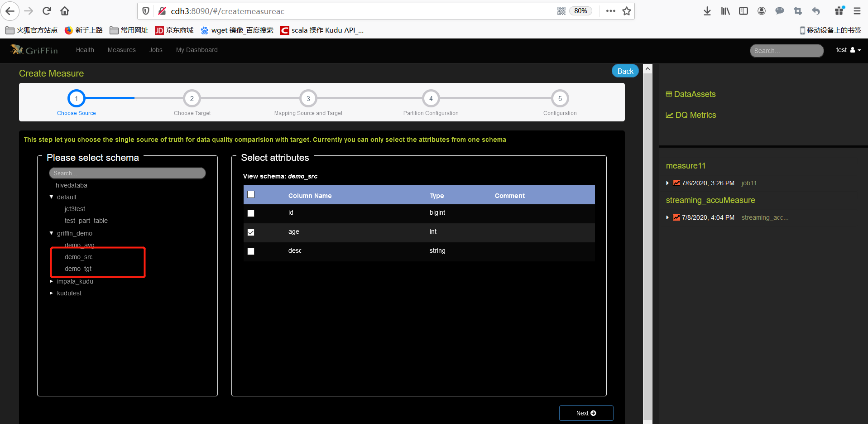This screenshot has width=868, height=424.
Task: Click the tracking protection shield icon
Action: click(145, 11)
